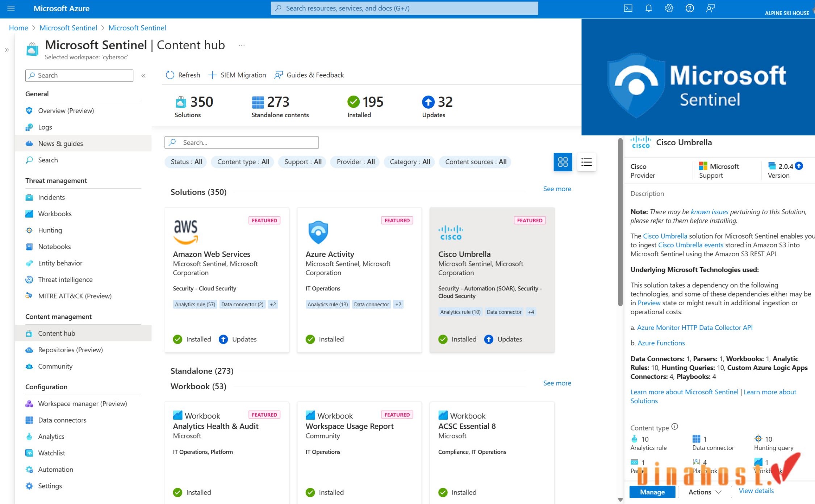Open the known issues link
Screen dimensions: 815x504
[709, 212]
